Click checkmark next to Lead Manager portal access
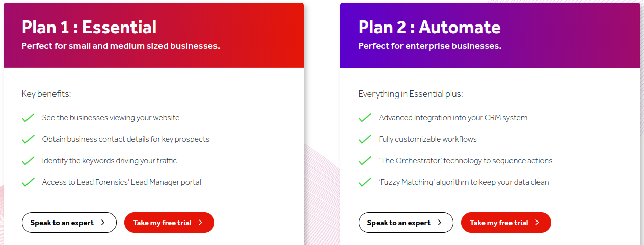 [28, 182]
